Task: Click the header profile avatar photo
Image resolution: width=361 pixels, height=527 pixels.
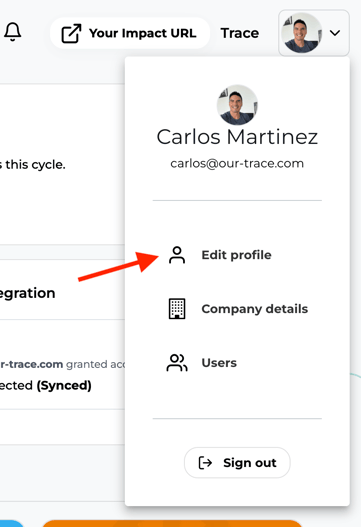Action: pyautogui.click(x=301, y=33)
